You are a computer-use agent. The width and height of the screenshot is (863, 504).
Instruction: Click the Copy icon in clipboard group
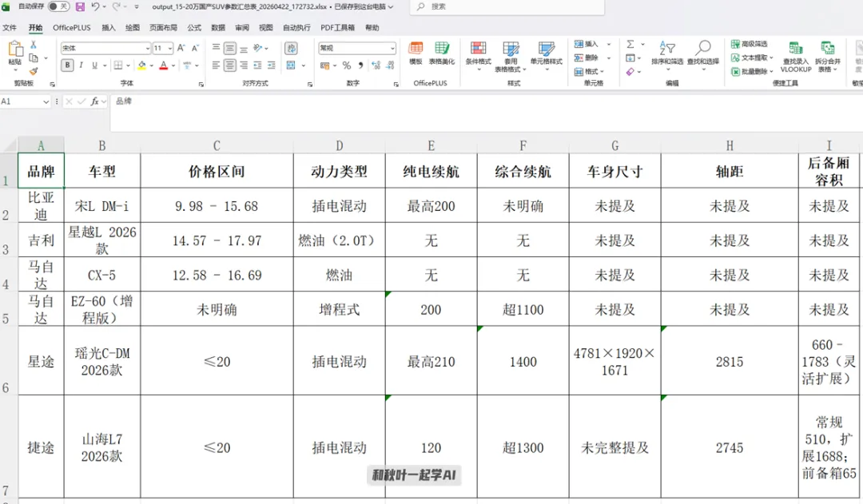[34, 58]
